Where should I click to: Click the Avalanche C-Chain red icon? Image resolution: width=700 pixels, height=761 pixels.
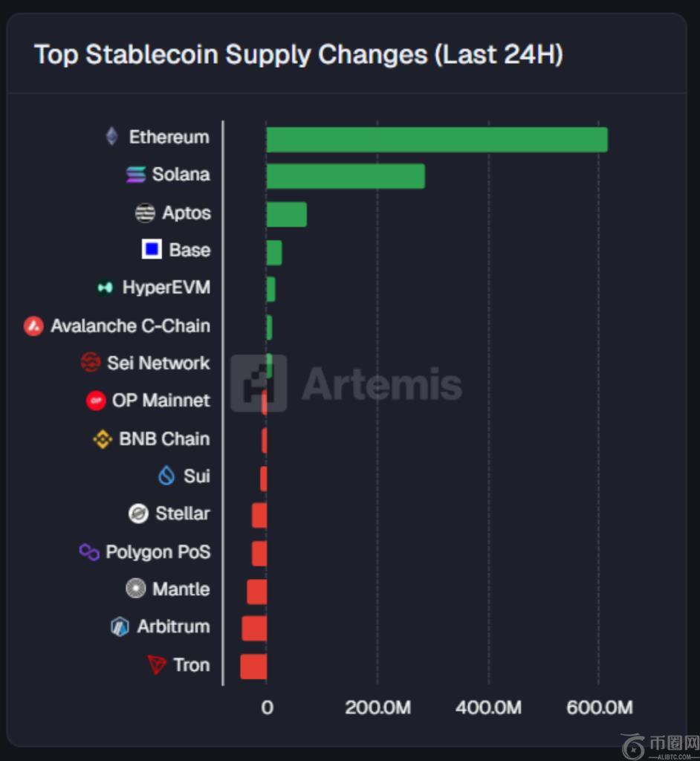point(33,326)
